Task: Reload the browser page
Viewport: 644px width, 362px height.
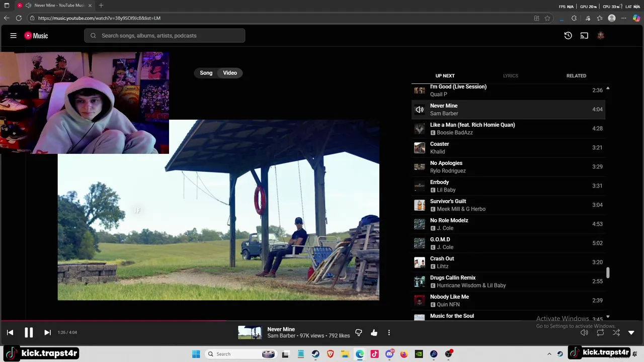Action: pos(19,18)
